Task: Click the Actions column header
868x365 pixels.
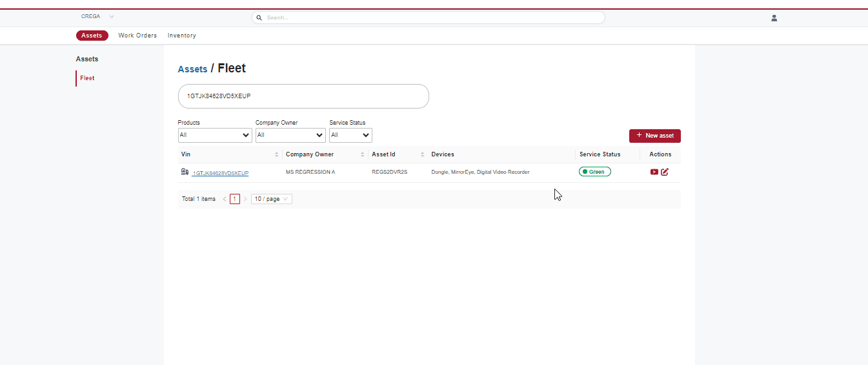Action: pyautogui.click(x=660, y=154)
